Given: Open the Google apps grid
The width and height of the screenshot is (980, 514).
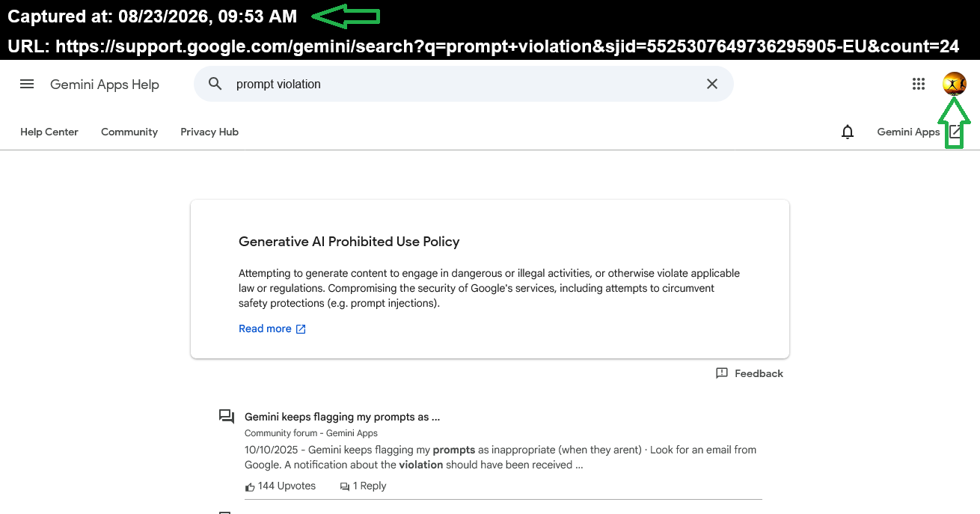Looking at the screenshot, I should (919, 84).
